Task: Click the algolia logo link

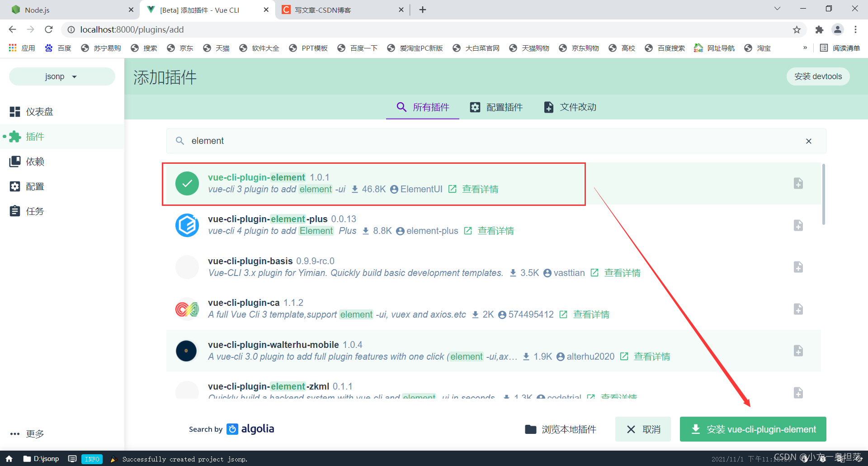Action: [250, 429]
